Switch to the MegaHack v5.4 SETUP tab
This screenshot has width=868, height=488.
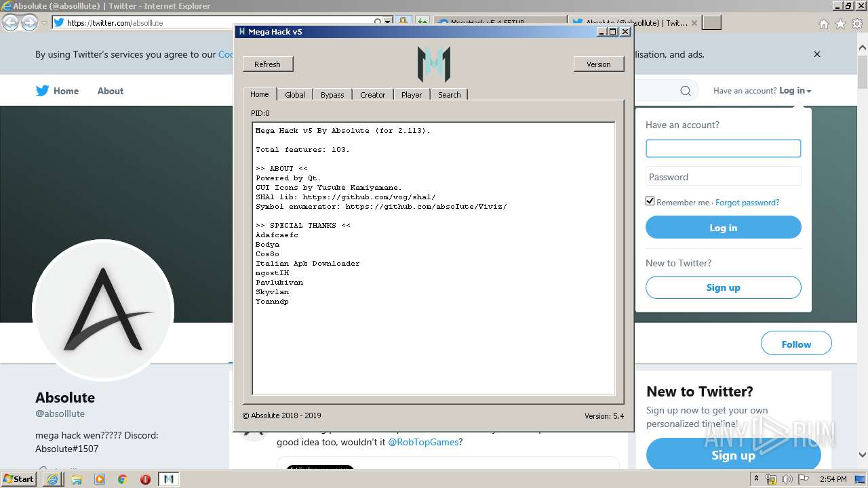click(500, 22)
